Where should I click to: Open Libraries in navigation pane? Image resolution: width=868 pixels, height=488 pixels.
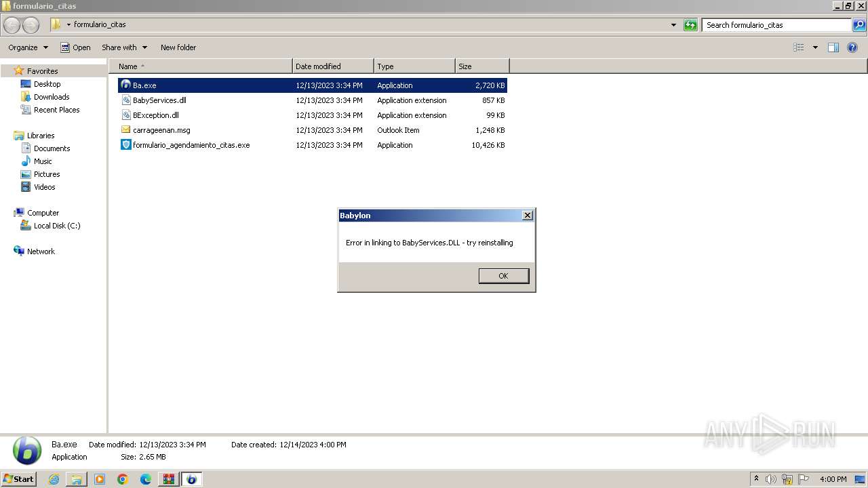(x=41, y=136)
